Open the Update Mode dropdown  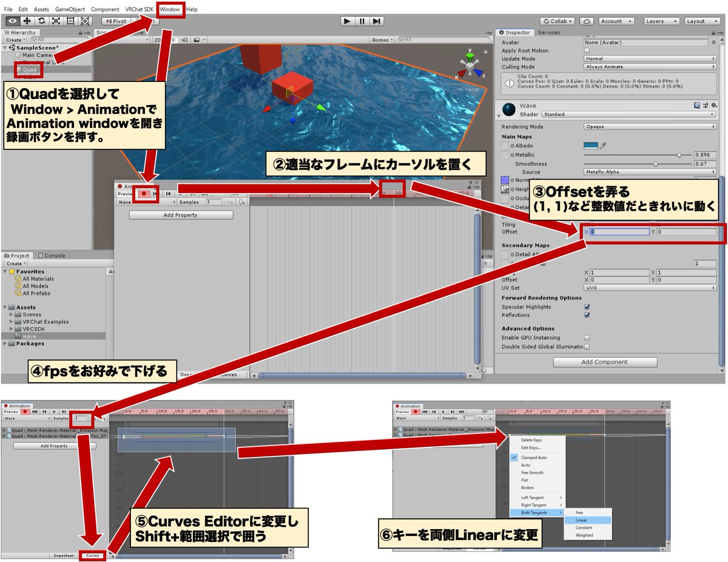[650, 59]
